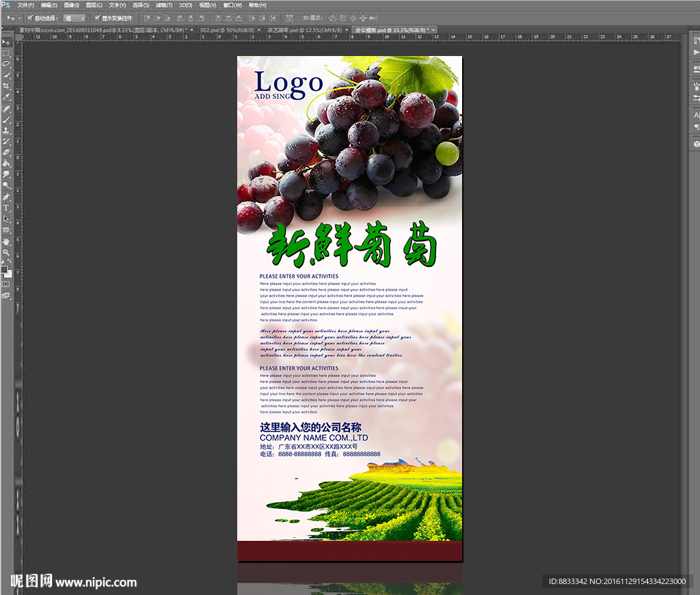700x595 pixels.
Task: Swap foreground and background colors arrow
Action: pyautogui.click(x=10, y=262)
